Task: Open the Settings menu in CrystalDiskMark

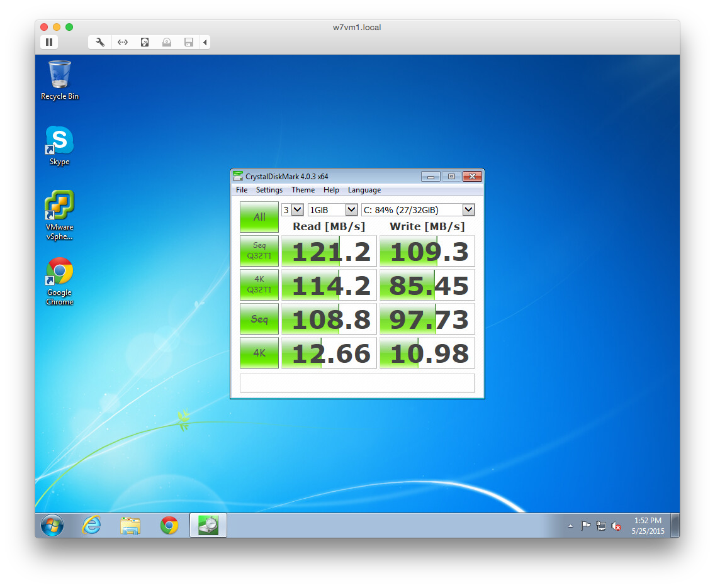Action: pos(269,190)
